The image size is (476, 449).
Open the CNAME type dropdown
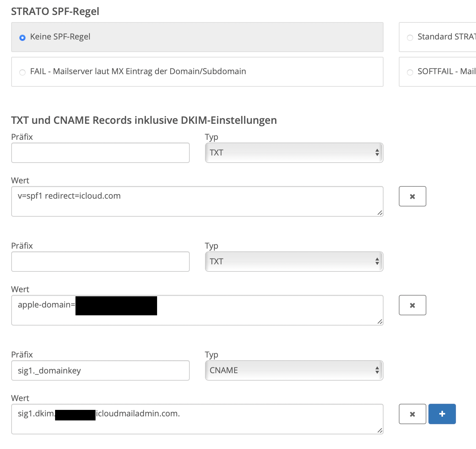294,370
